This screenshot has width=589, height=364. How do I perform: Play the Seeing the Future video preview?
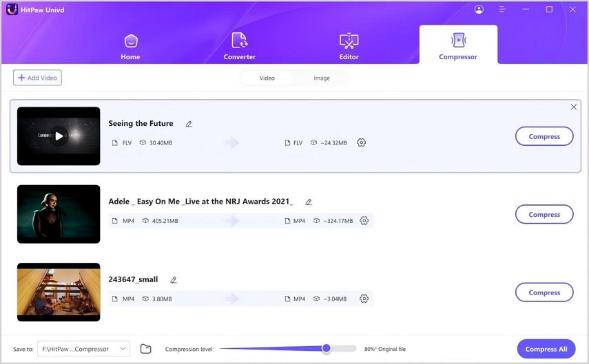[59, 136]
